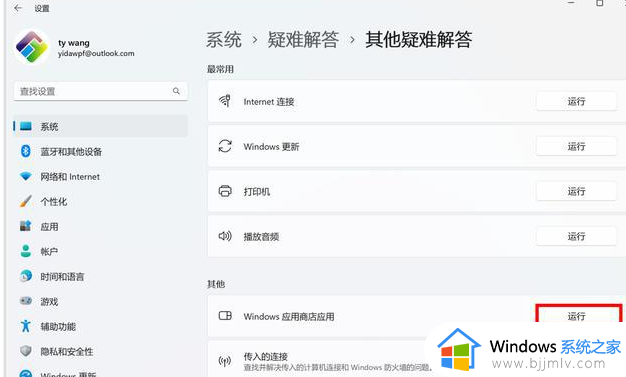Click the 传入的连接 label
The height and width of the screenshot is (377, 626).
265,356
